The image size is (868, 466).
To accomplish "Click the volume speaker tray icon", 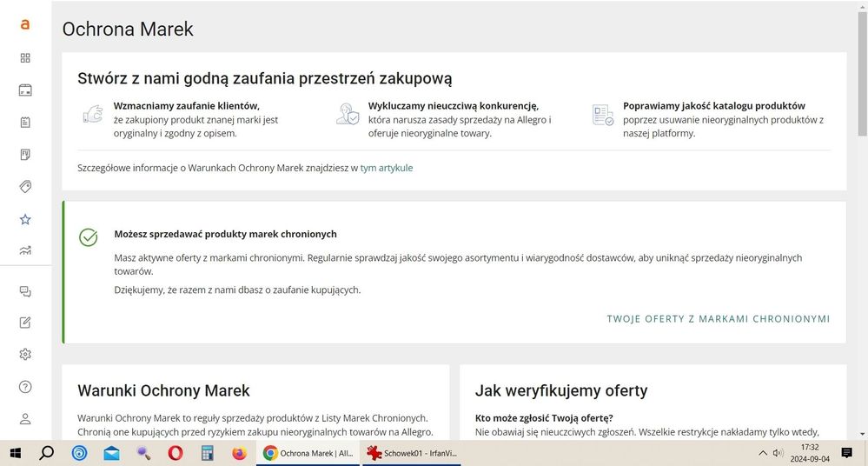I will coord(778,453).
